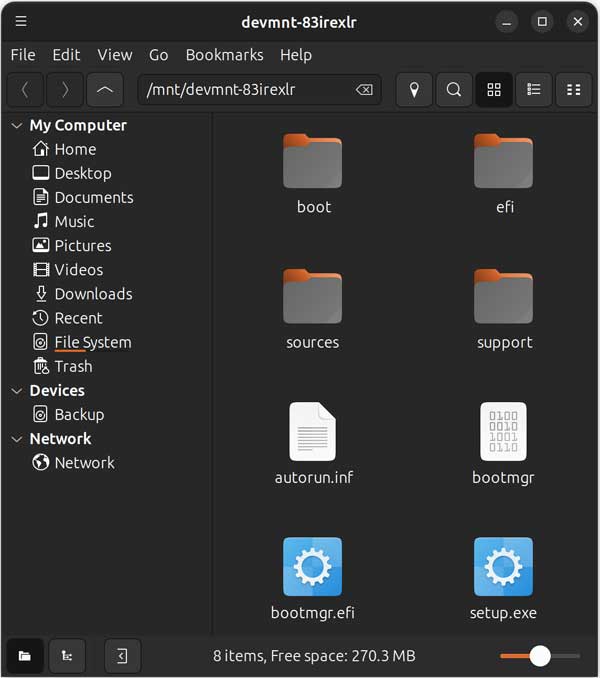Click the path field /mnt/devmnt-83irexlr
This screenshot has width=600, height=678.
tap(259, 90)
